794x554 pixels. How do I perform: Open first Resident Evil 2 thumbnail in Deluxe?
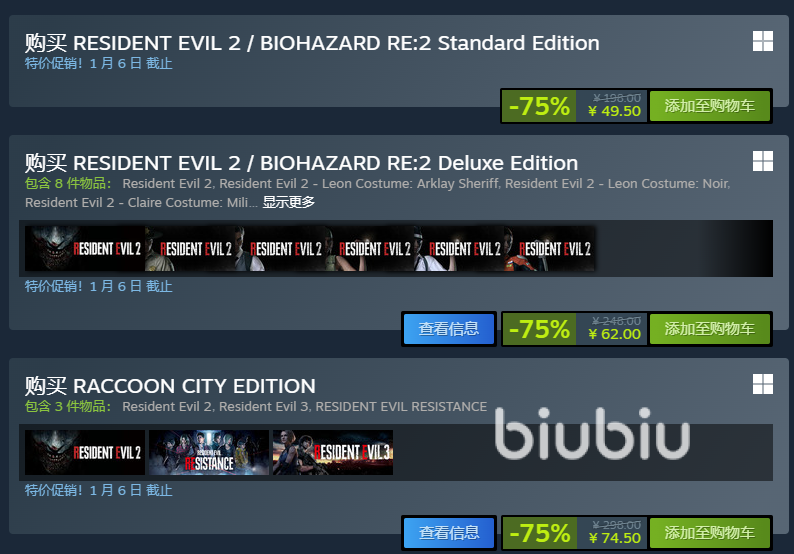(x=85, y=249)
